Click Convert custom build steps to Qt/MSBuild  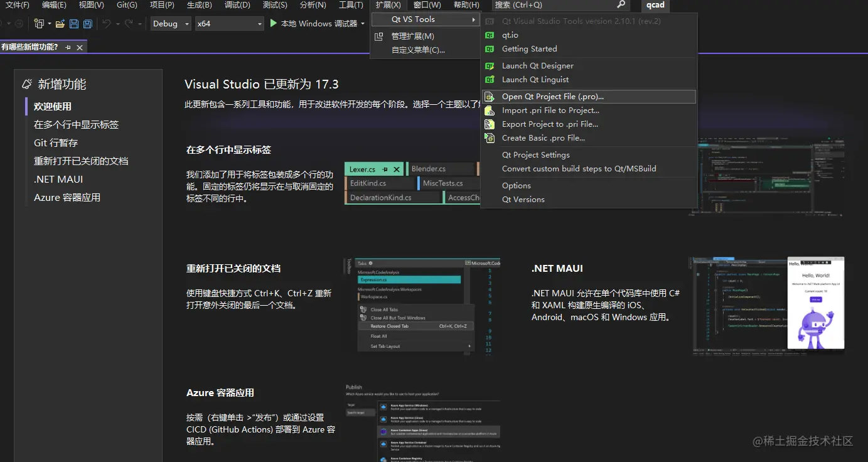(589, 169)
